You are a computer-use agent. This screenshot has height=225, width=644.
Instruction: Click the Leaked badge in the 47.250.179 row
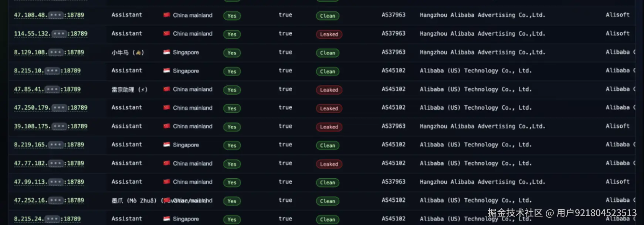(329, 108)
